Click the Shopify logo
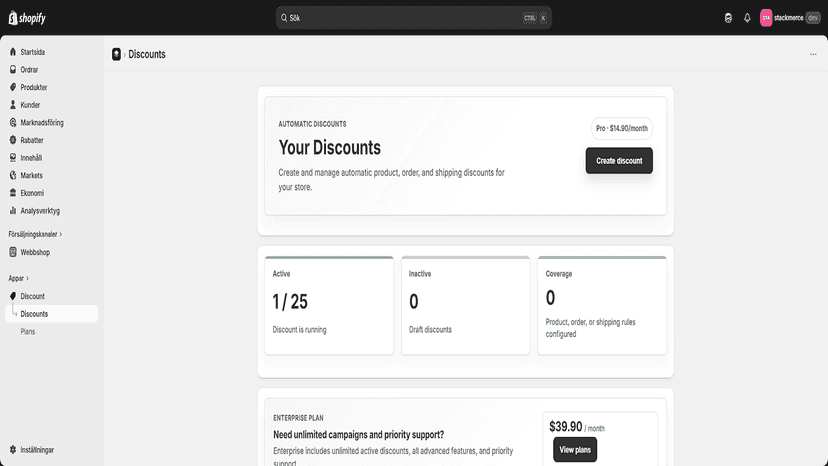Viewport: 828px width, 466px height. [x=27, y=18]
